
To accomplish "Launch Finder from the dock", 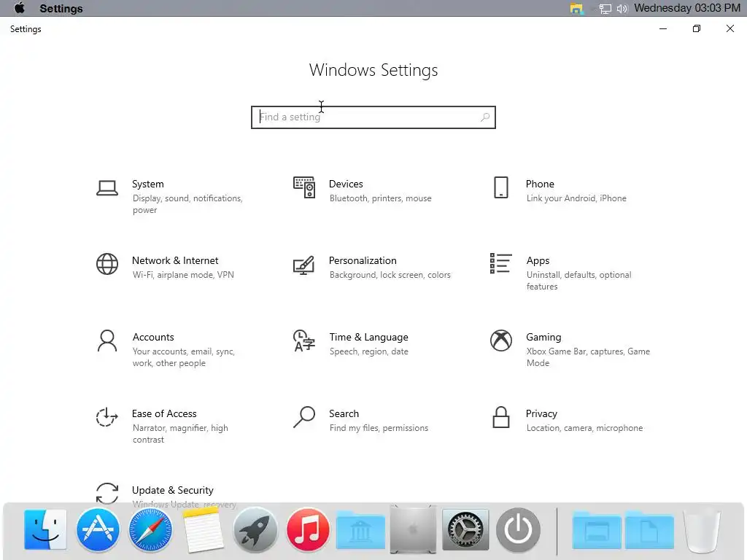I will (45, 529).
